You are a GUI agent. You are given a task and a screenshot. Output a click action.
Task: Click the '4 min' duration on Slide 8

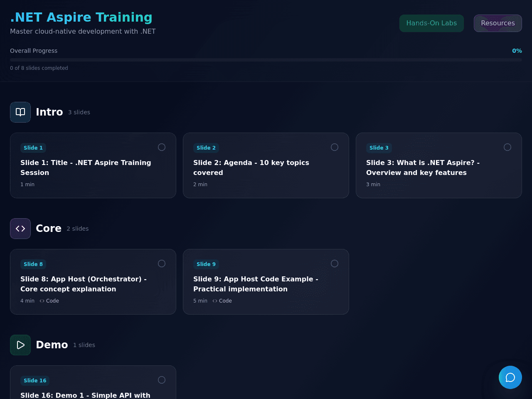click(27, 301)
